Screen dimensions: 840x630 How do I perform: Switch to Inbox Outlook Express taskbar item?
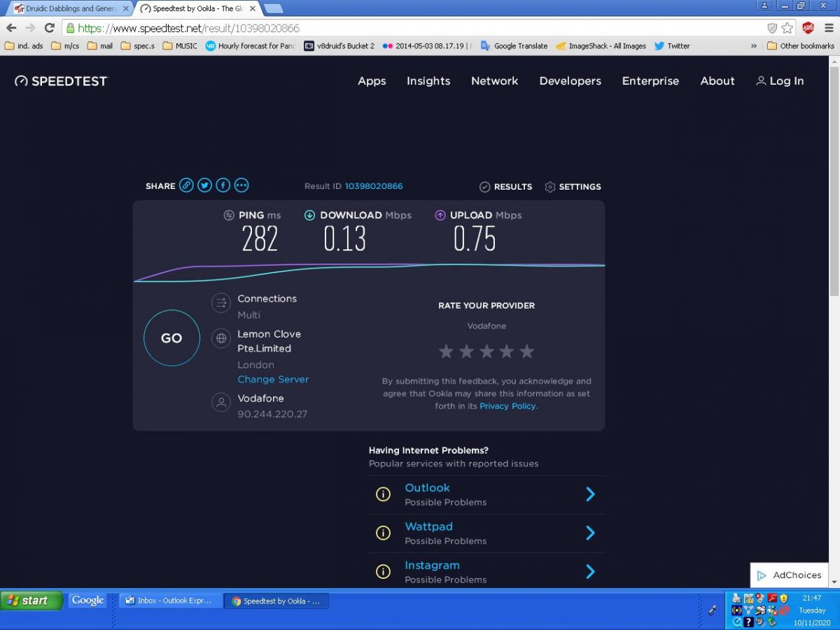tap(171, 601)
